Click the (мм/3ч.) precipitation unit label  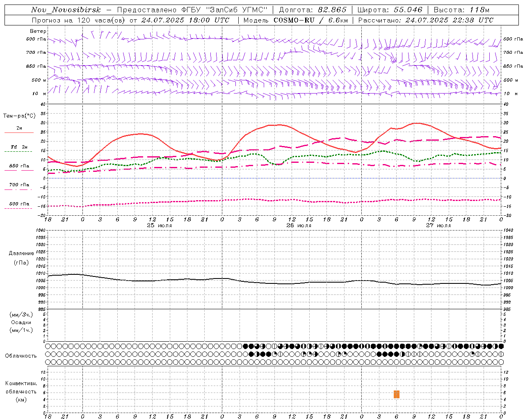[21, 315]
